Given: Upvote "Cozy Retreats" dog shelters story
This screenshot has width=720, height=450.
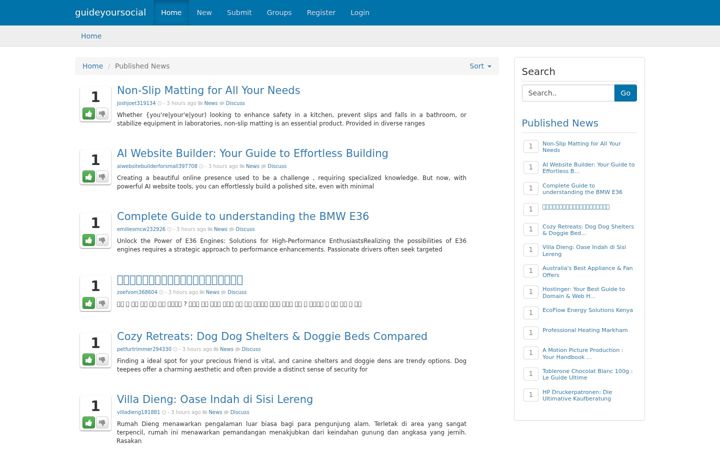Looking at the screenshot, I should pyautogui.click(x=89, y=360).
